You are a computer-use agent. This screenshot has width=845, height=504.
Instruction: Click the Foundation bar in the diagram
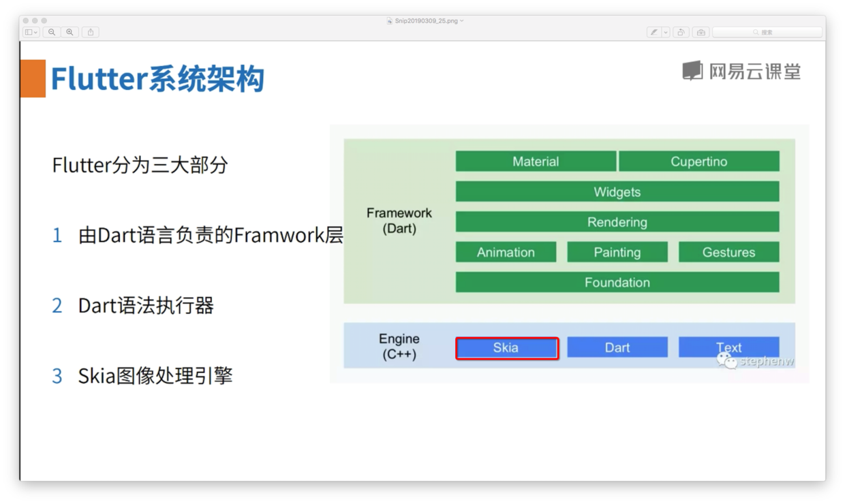point(617,282)
